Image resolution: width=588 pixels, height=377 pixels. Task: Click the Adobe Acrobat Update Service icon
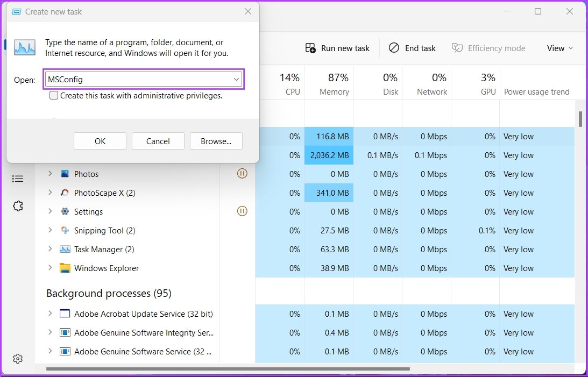tap(65, 313)
